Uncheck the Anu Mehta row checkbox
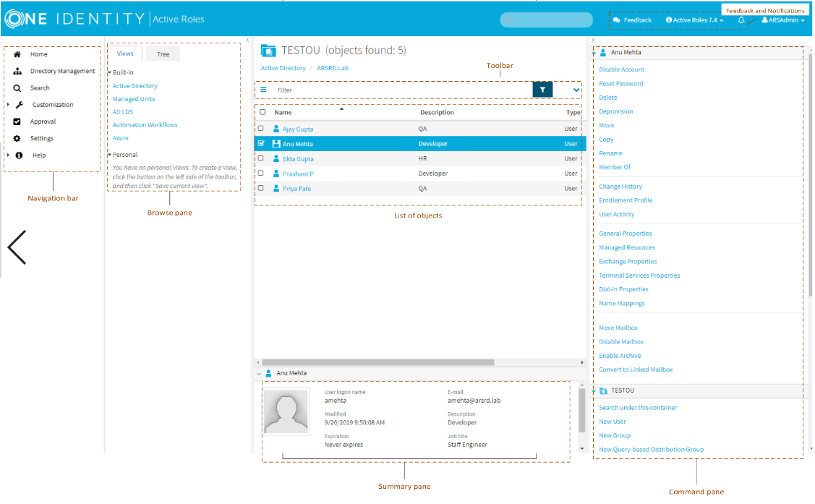Screen dimensions: 815x504 [262, 144]
